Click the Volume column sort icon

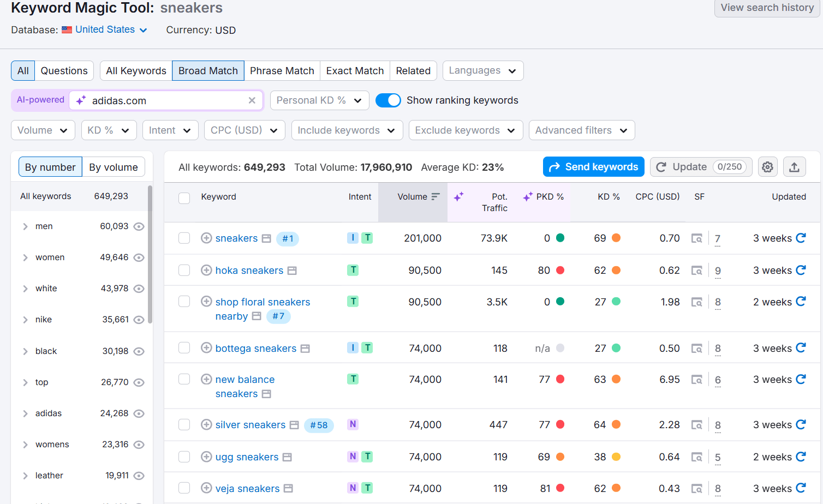click(436, 196)
